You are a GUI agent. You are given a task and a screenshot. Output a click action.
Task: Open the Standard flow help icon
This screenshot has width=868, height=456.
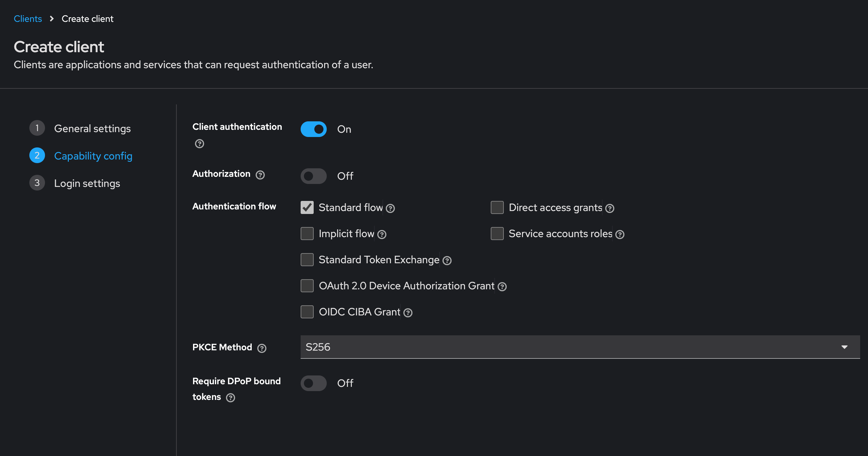coord(391,208)
